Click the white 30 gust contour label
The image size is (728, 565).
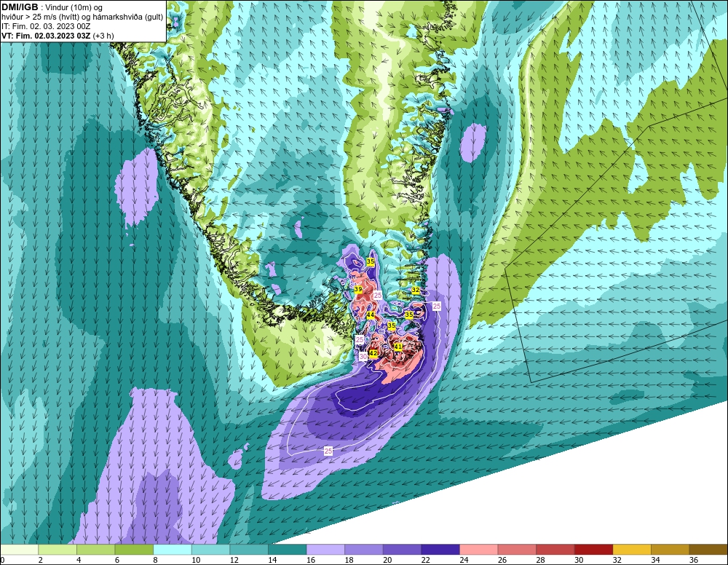click(x=363, y=355)
